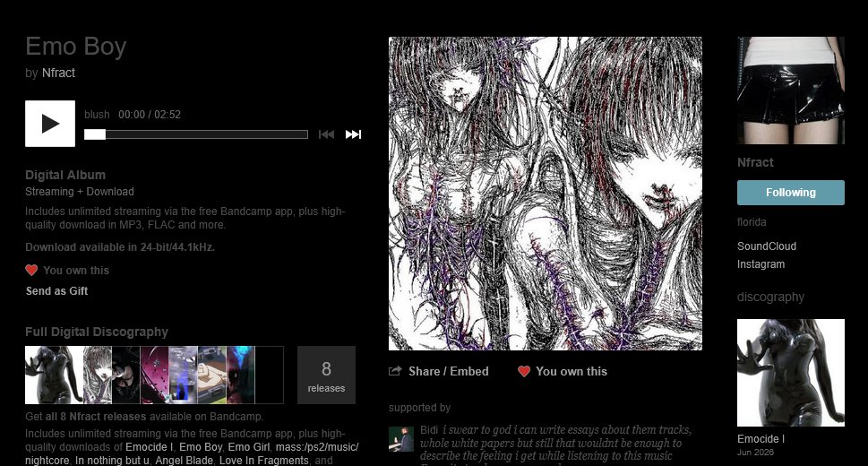Open Share / Embed
868x466 pixels.
coord(449,371)
